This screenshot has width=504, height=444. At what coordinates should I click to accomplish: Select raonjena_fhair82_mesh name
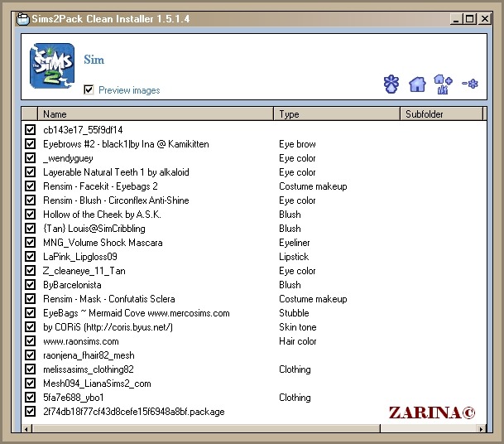89,355
